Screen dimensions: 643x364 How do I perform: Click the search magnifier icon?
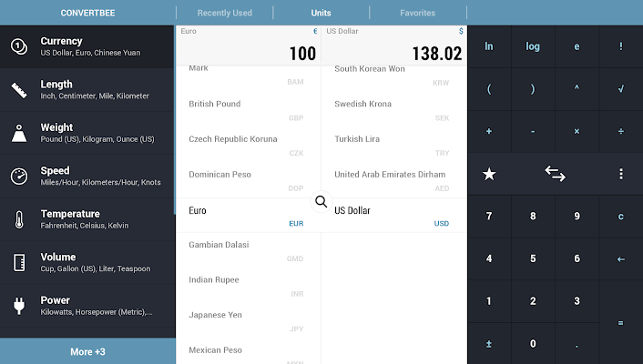(x=321, y=201)
